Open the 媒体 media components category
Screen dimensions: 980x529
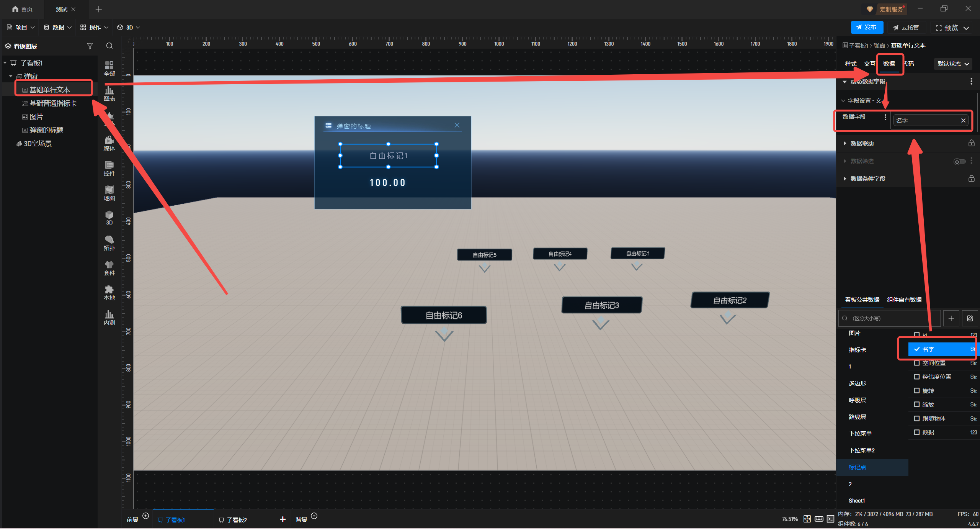click(x=109, y=143)
